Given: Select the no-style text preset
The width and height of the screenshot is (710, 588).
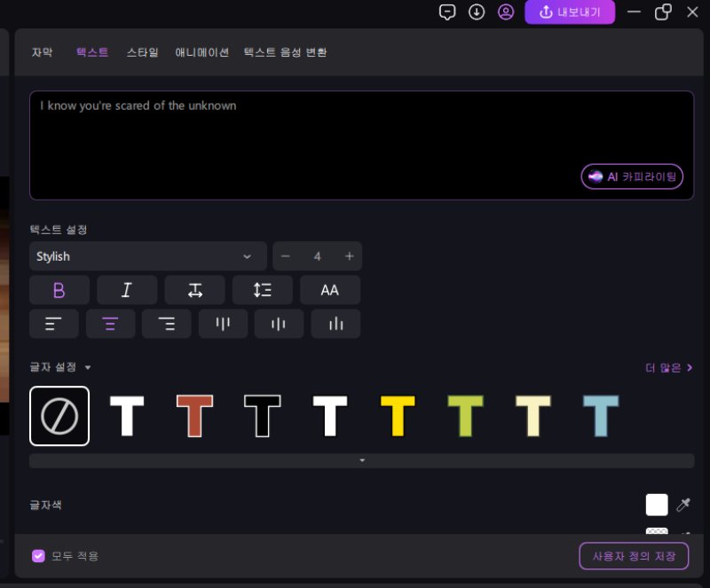Looking at the screenshot, I should [x=59, y=416].
